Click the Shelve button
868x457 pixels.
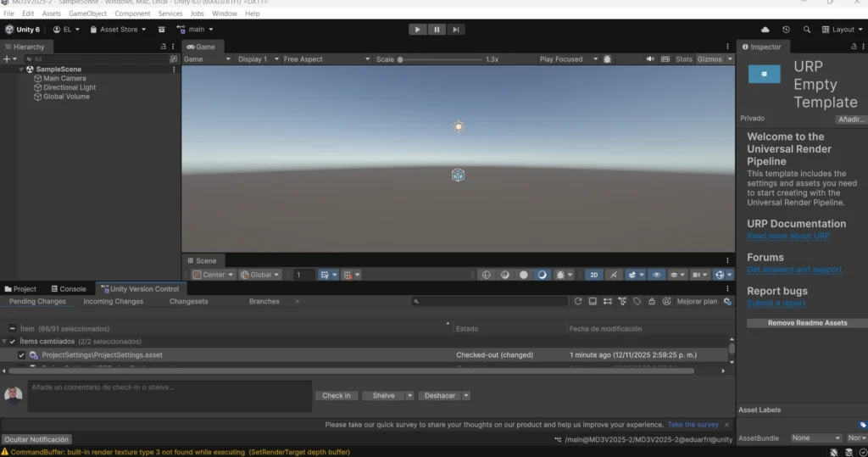pyautogui.click(x=383, y=395)
